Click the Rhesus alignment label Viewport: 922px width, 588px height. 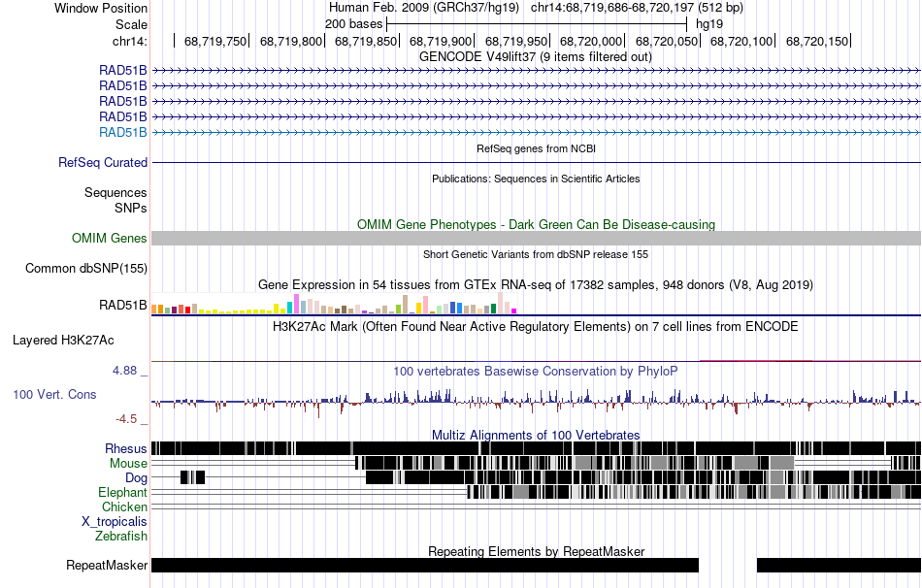point(126,449)
